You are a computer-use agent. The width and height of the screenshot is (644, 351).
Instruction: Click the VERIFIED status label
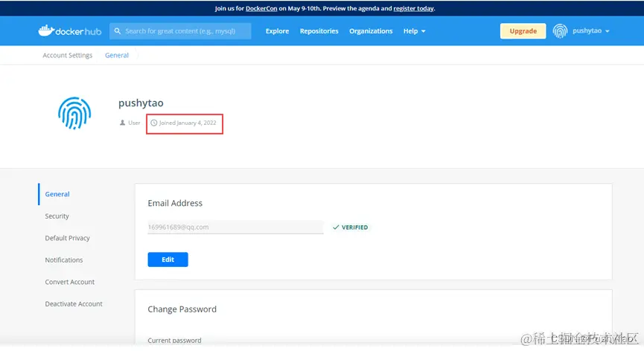point(355,227)
